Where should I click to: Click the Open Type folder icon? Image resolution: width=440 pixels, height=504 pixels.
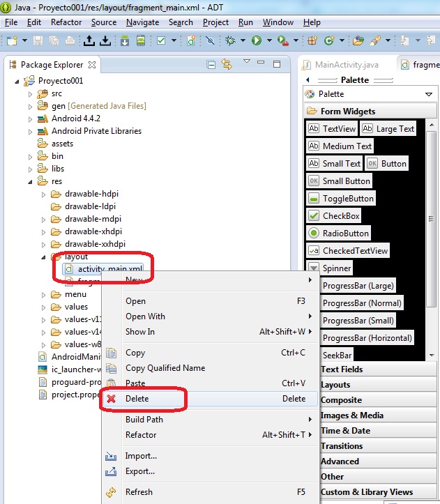pos(358,40)
